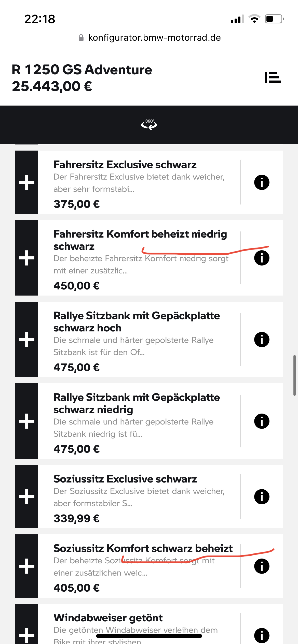Select the R 1250 GS Adventure title
Image resolution: width=298 pixels, height=644 pixels.
(82, 70)
